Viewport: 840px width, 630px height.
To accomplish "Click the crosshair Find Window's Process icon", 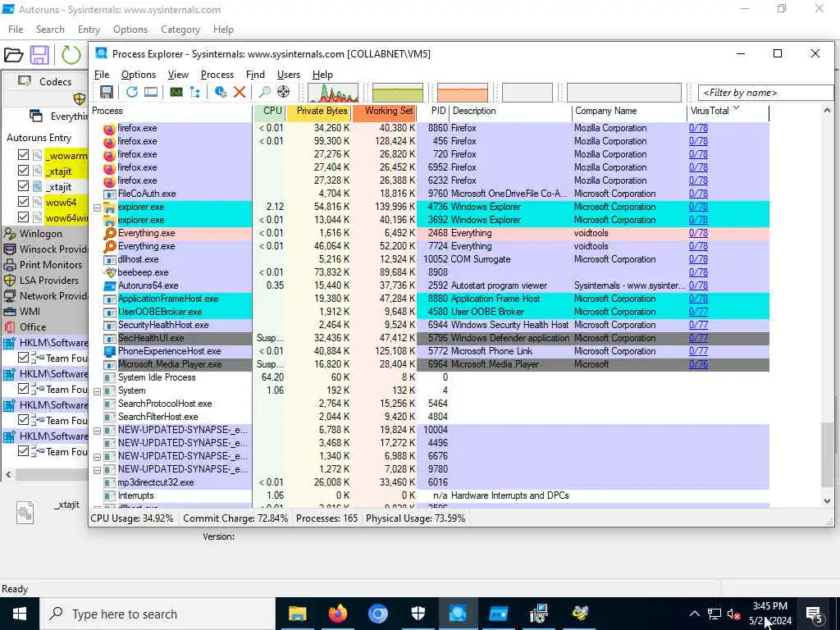I will pyautogui.click(x=283, y=92).
